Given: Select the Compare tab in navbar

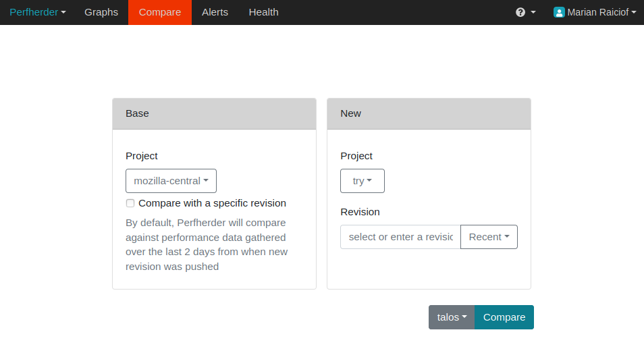Looking at the screenshot, I should [x=160, y=12].
